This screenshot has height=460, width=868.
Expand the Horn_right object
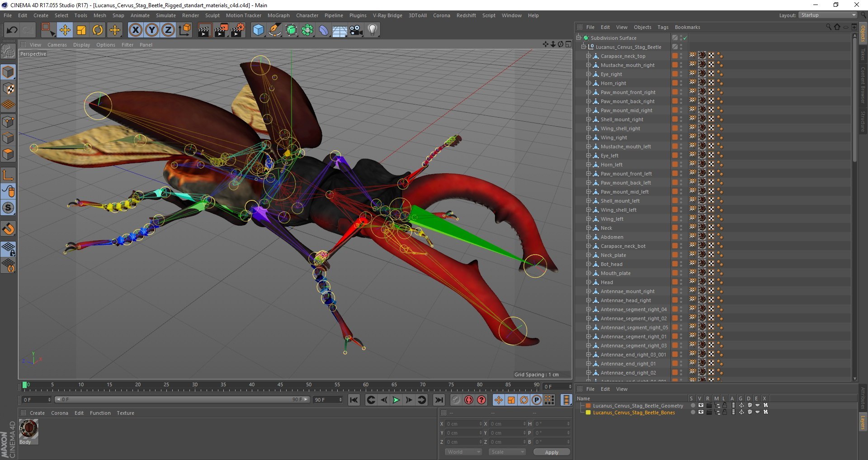[x=589, y=83]
